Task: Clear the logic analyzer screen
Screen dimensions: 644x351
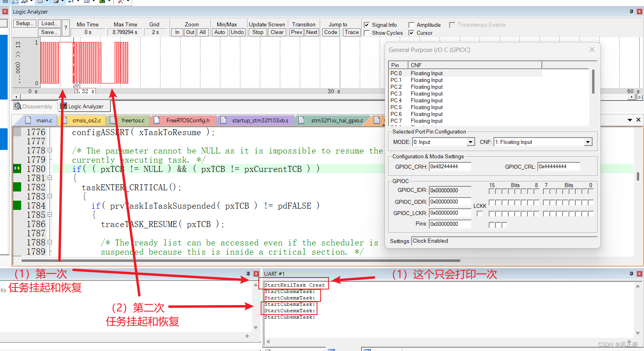Action: 277,32
